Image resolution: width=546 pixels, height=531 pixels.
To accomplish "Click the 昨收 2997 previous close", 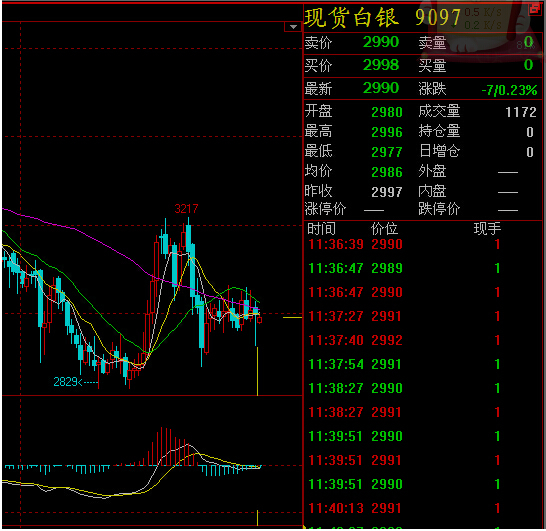I will [x=387, y=192].
